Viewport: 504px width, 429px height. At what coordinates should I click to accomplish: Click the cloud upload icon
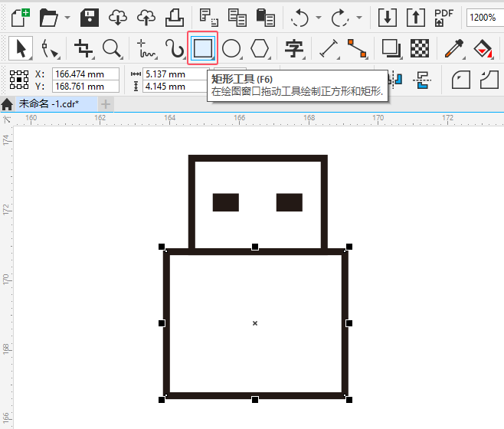(146, 18)
